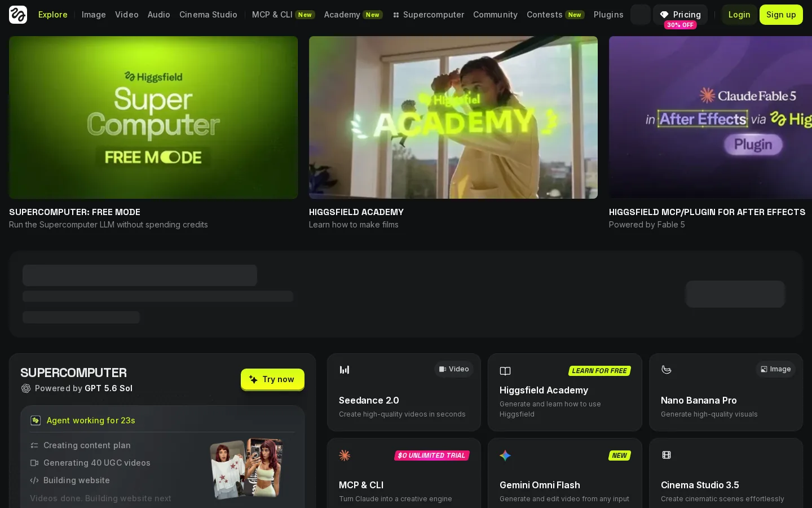
Task: Click the code icon beside Building website
Action: [x=34, y=480]
